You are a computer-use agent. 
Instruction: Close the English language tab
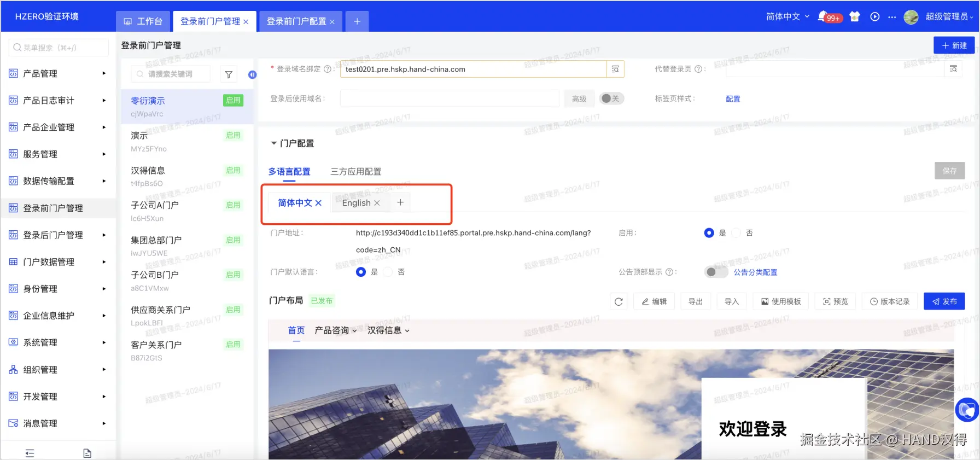point(377,203)
